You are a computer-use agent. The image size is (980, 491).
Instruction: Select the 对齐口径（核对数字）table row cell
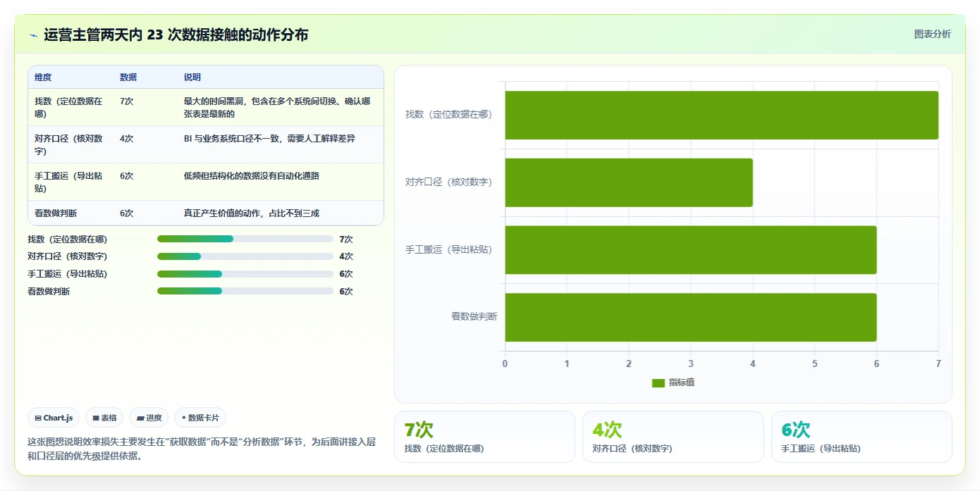coord(69,144)
